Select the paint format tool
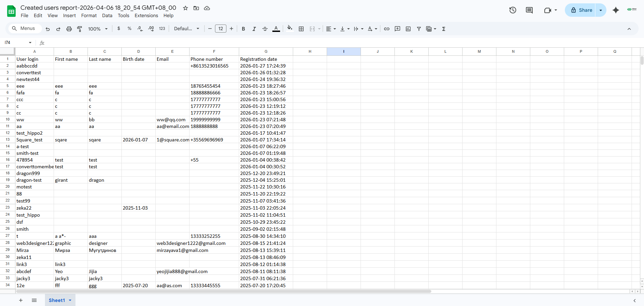The height and width of the screenshot is (306, 644). coord(79,29)
